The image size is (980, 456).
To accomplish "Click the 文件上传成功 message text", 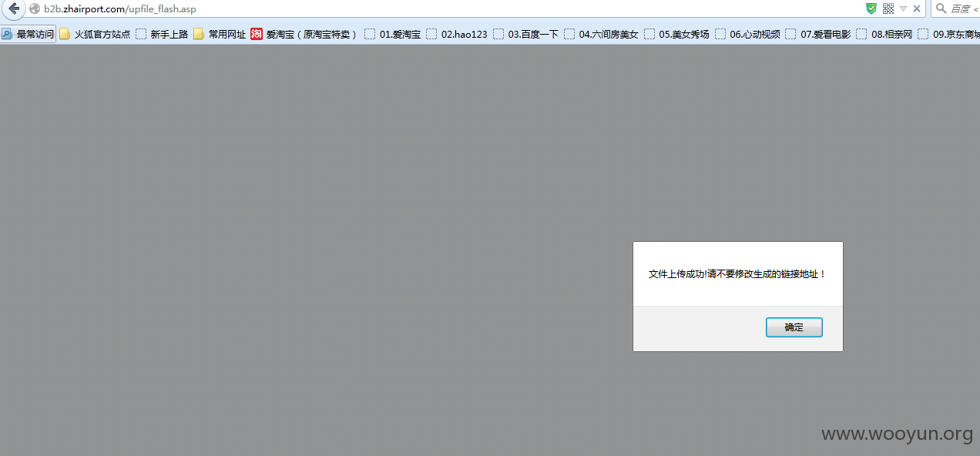I will tap(737, 273).
